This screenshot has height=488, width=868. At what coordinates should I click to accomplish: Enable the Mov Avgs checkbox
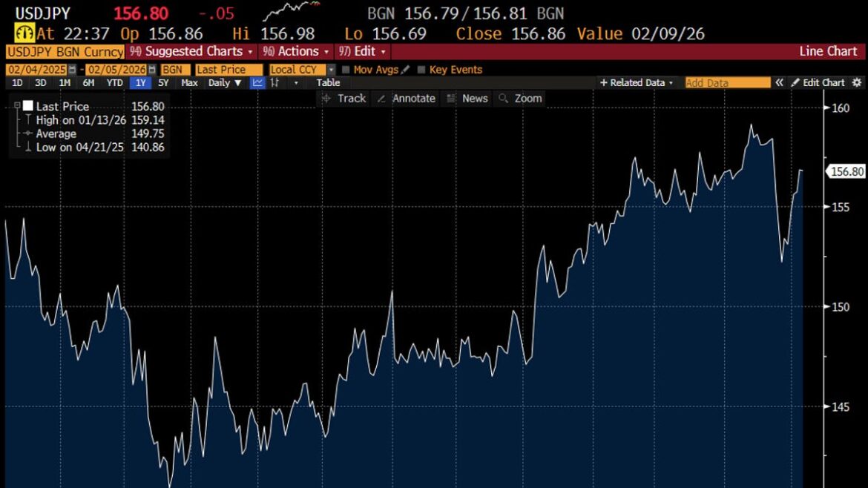point(346,68)
